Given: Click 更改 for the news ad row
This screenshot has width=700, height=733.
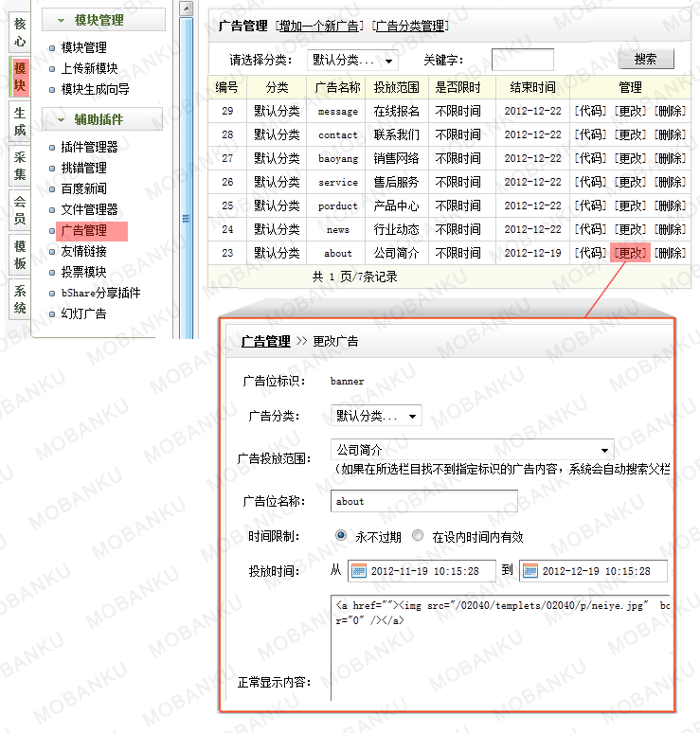Looking at the screenshot, I should tap(630, 229).
